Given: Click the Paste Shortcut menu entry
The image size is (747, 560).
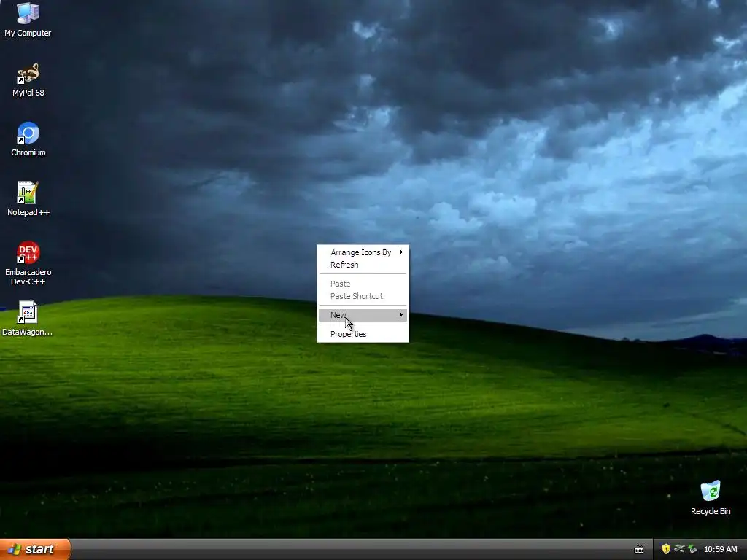Looking at the screenshot, I should click(x=363, y=296).
